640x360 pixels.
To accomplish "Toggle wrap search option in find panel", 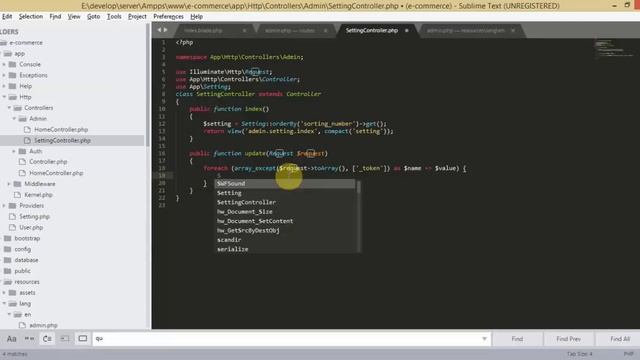I will pos(47,338).
